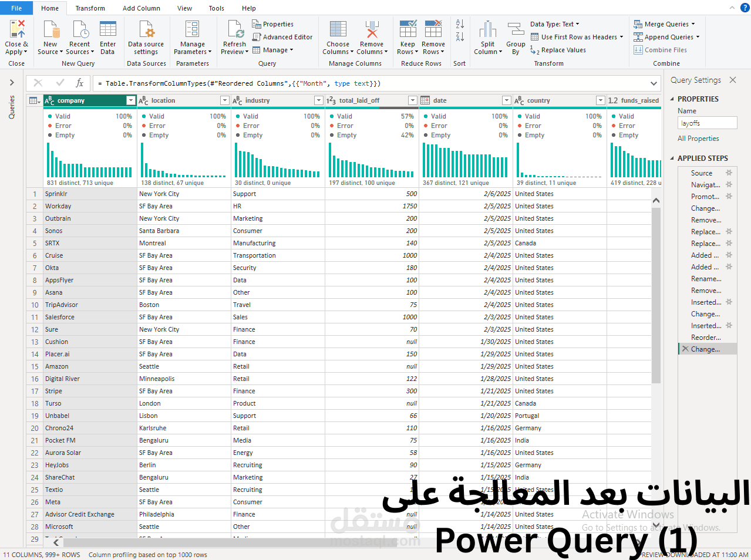Click the query Name field
751x560 pixels.
coord(707,123)
